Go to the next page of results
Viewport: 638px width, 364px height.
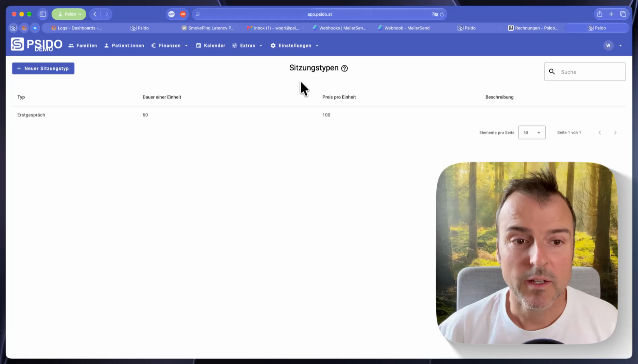tap(615, 132)
